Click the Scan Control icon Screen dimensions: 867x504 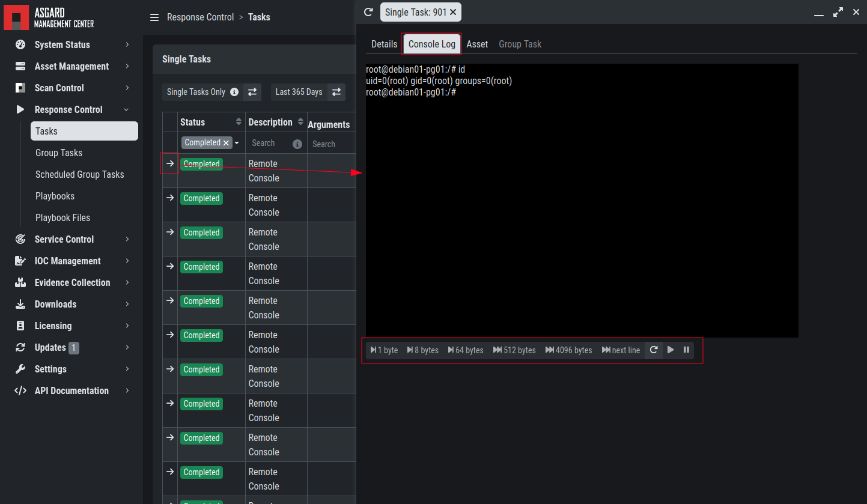tap(20, 88)
